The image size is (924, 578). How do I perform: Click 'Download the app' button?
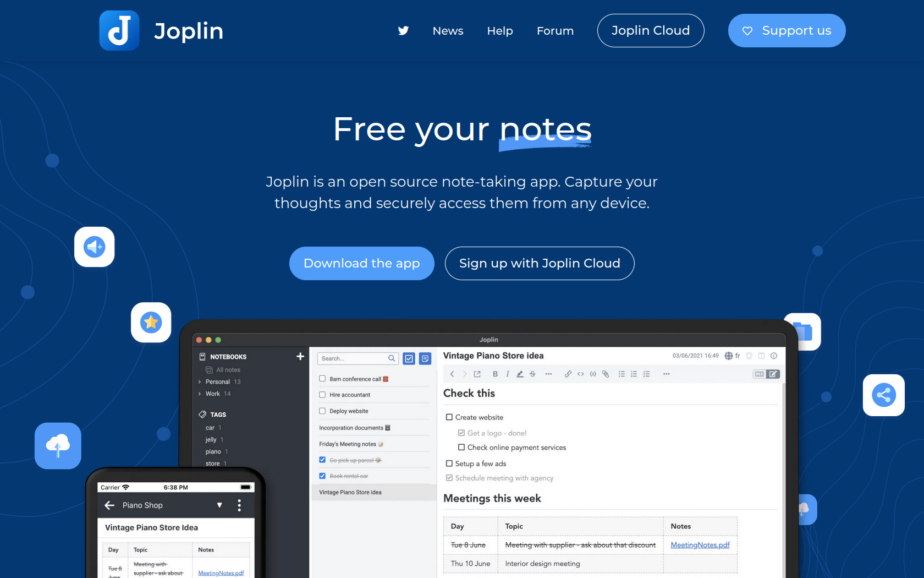(362, 263)
